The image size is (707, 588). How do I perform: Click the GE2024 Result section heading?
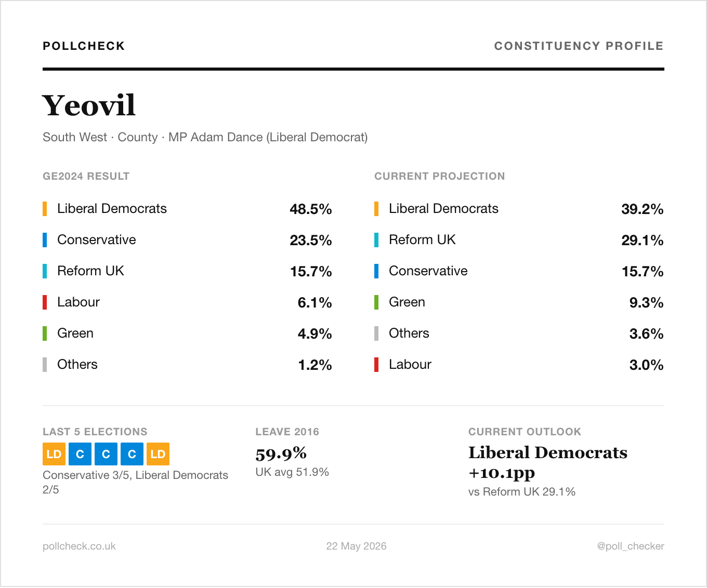click(x=86, y=176)
